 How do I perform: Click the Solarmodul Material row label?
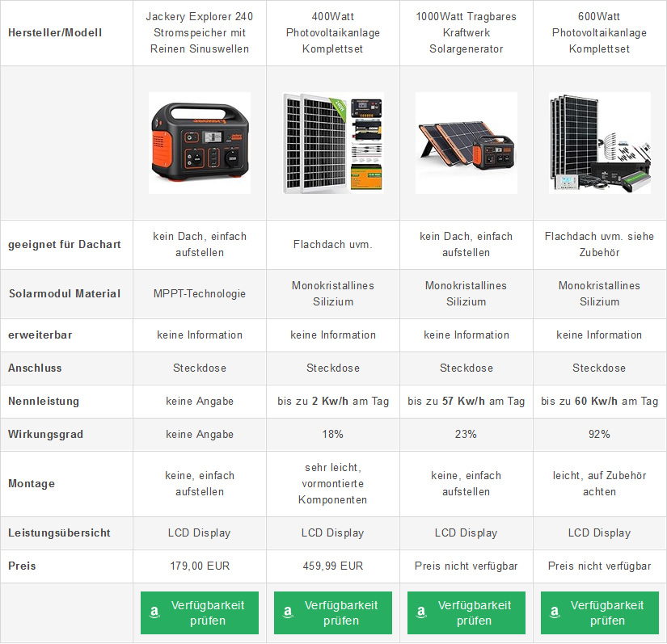pos(65,294)
